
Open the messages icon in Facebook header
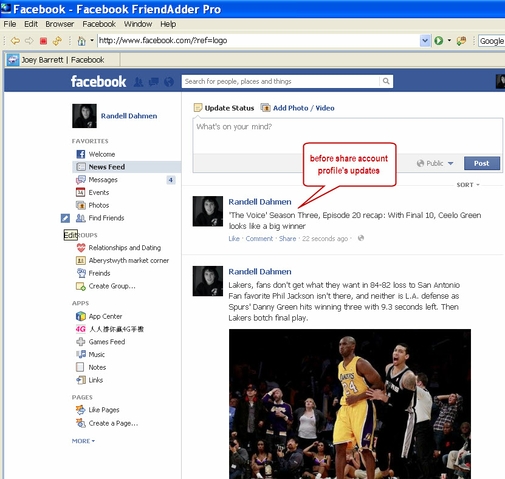coord(154,82)
